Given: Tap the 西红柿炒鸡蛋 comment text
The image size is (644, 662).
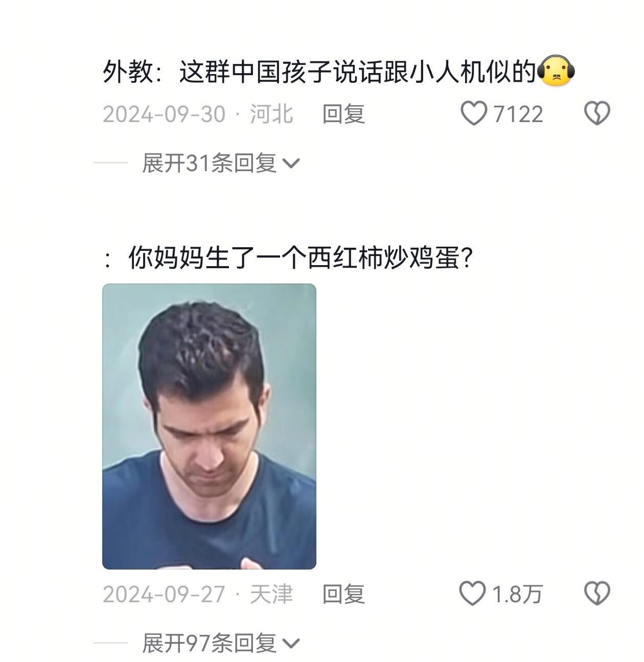Looking at the screenshot, I should pos(287,257).
